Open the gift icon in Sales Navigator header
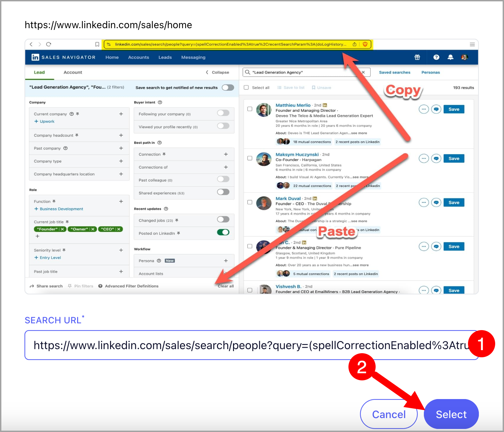The image size is (504, 432). click(x=417, y=57)
